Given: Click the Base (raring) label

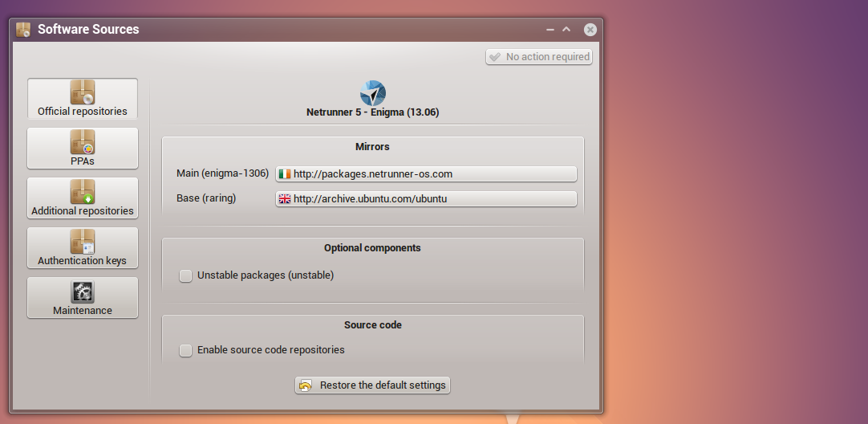Looking at the screenshot, I should coord(206,198).
